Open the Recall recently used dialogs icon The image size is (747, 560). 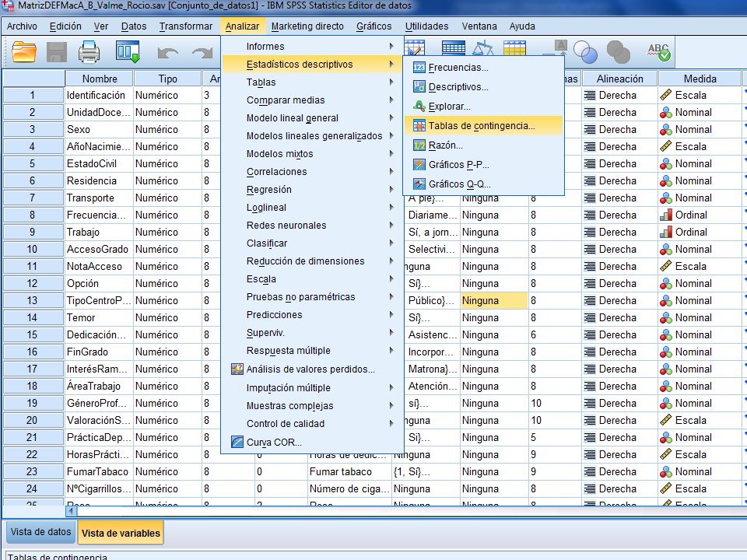tap(128, 52)
